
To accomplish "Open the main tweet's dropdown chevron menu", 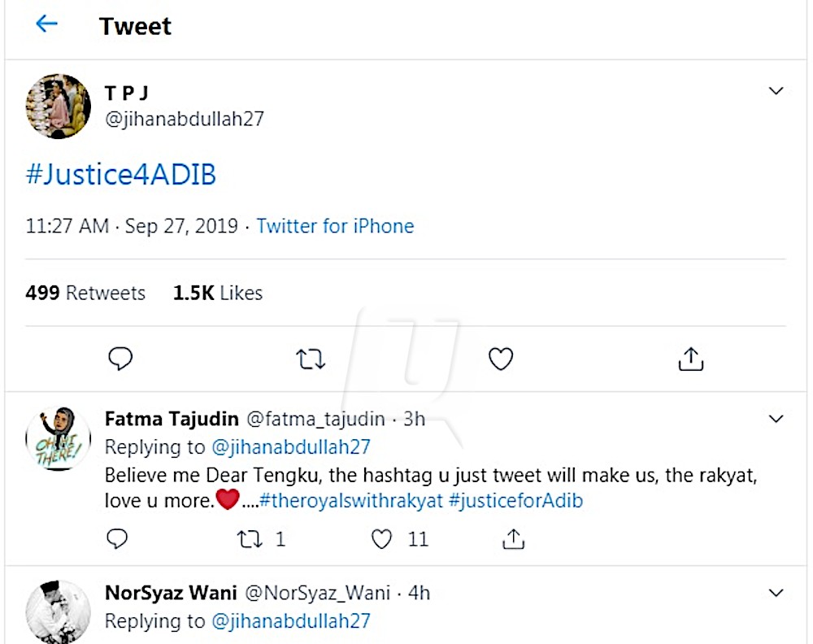I will [776, 91].
